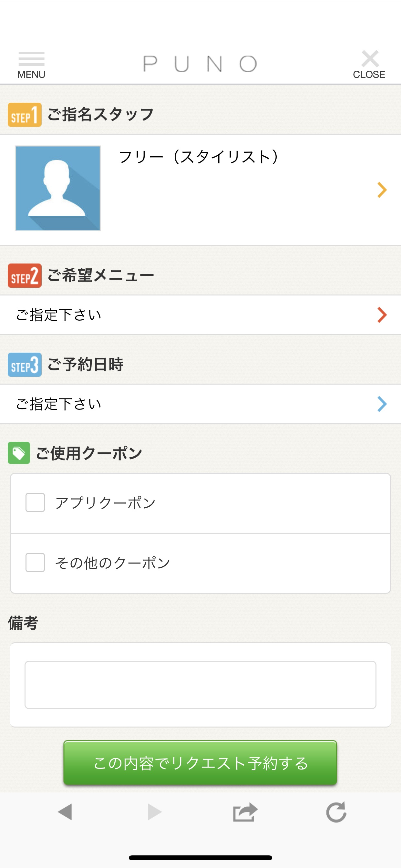Open date selection with blue chevron
The width and height of the screenshot is (401, 868).
382,404
